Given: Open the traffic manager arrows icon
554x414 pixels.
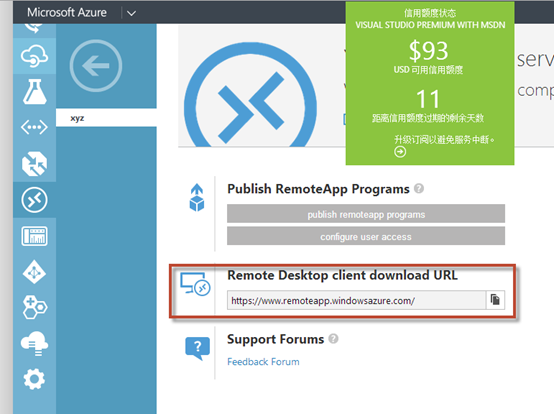Looking at the screenshot, I should [x=34, y=164].
